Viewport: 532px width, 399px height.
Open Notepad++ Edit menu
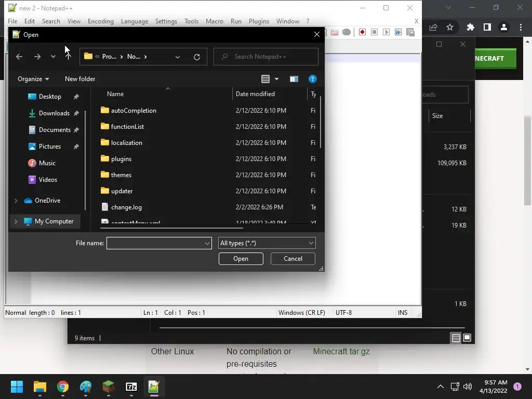(30, 21)
